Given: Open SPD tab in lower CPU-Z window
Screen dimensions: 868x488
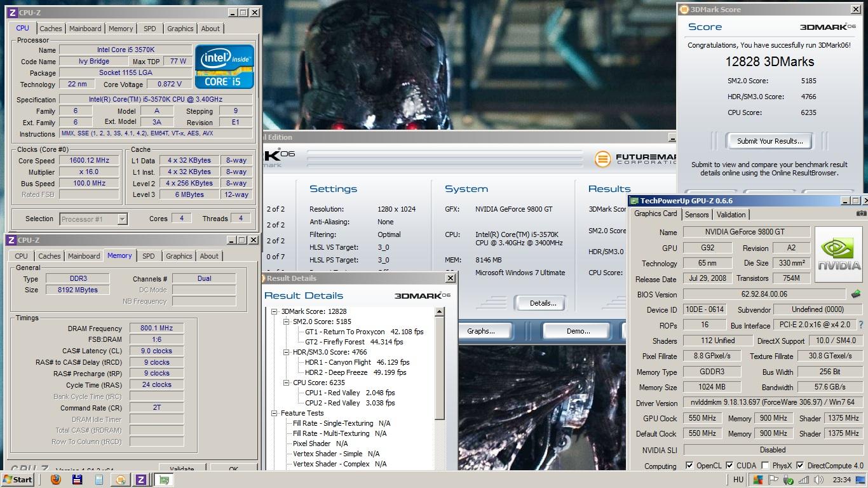Looking at the screenshot, I should (x=149, y=256).
